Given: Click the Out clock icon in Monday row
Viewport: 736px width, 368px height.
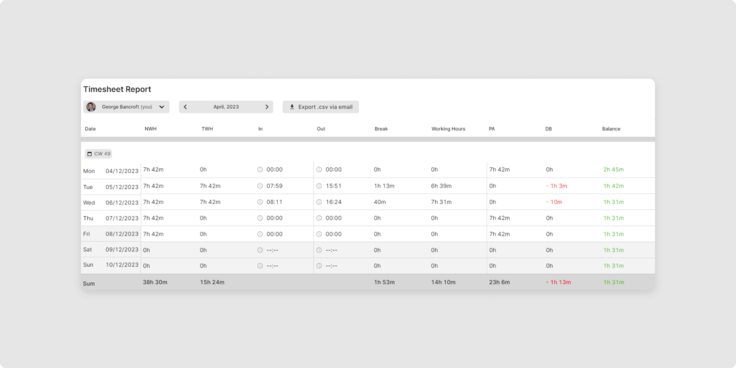Looking at the screenshot, I should tap(319, 169).
